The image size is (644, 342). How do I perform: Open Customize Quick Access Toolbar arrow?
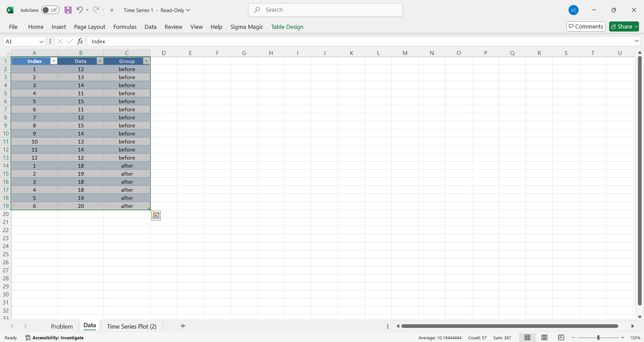pyautogui.click(x=112, y=10)
